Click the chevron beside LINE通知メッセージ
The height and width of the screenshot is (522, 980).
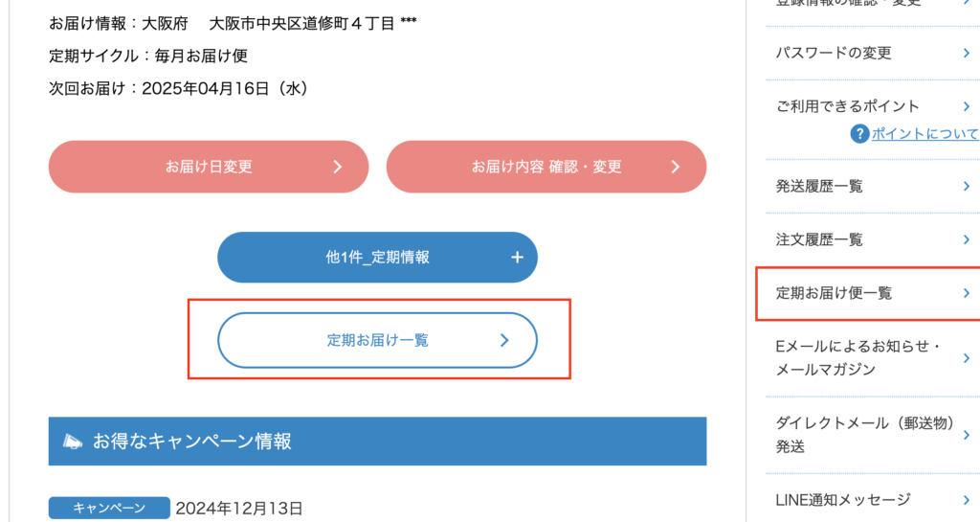pyautogui.click(x=967, y=499)
